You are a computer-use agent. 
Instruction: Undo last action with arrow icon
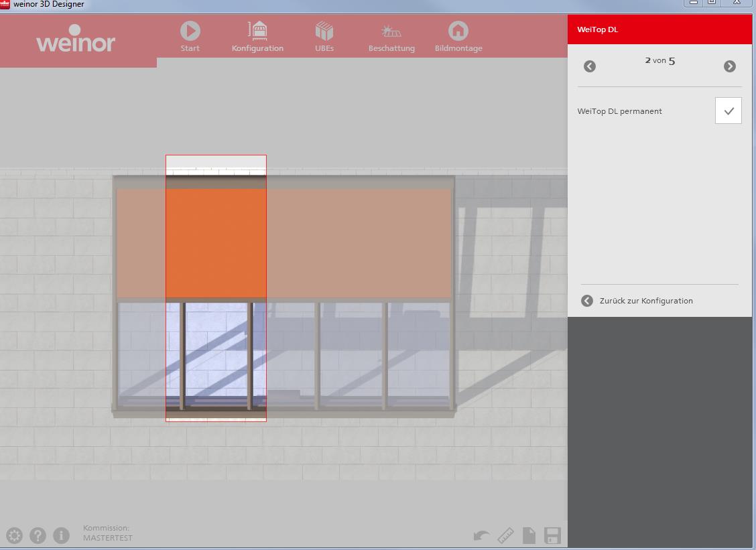pyautogui.click(x=481, y=535)
